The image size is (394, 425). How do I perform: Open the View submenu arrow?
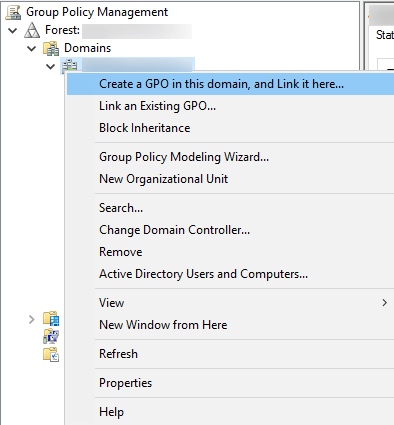click(x=385, y=303)
